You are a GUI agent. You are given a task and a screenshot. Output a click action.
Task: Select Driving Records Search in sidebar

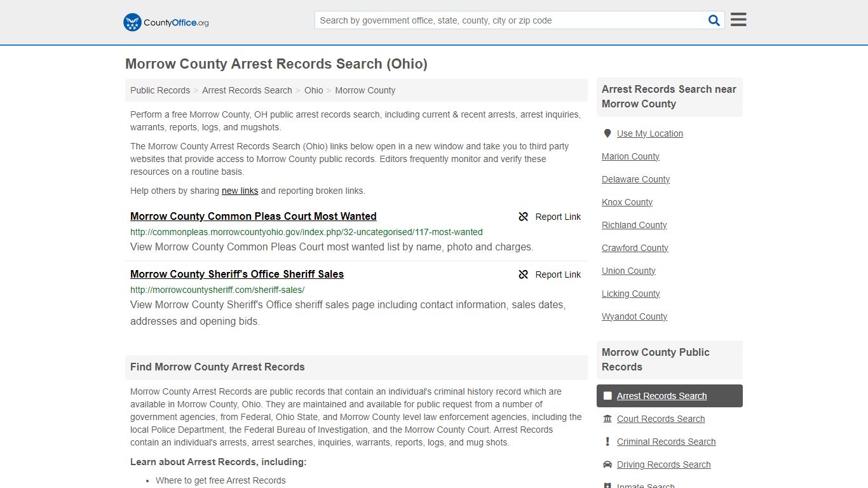[x=663, y=464]
